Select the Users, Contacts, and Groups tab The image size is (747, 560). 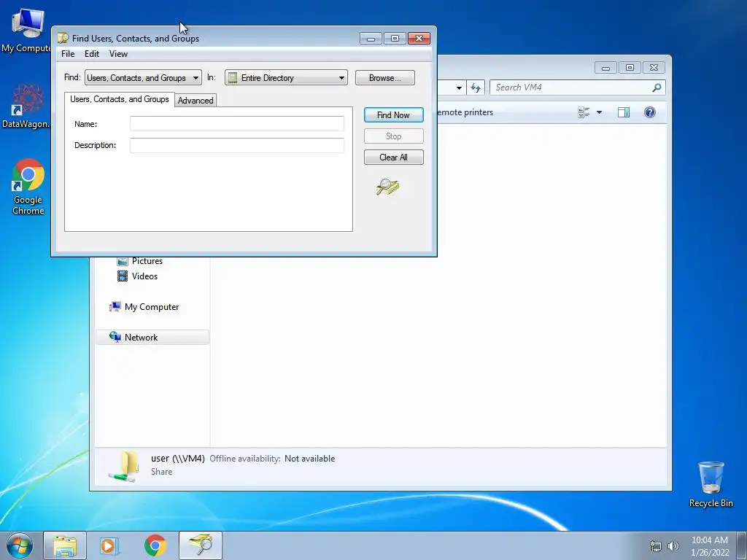pyautogui.click(x=119, y=99)
